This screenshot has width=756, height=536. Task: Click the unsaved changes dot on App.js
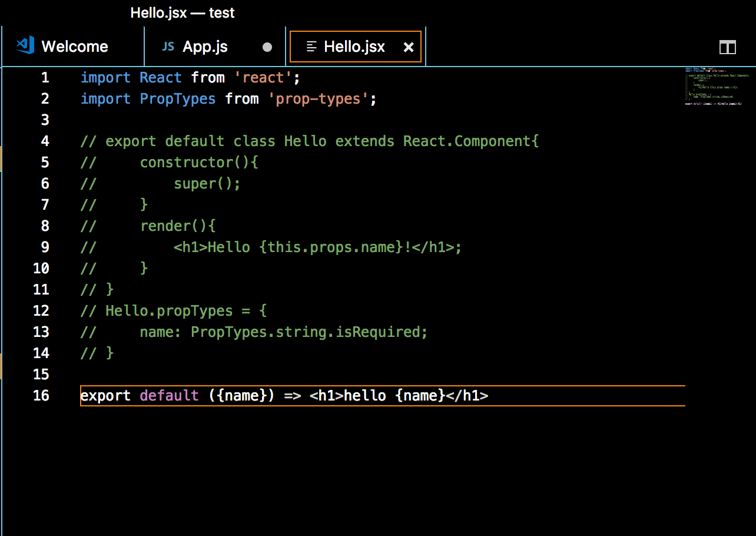pos(267,47)
